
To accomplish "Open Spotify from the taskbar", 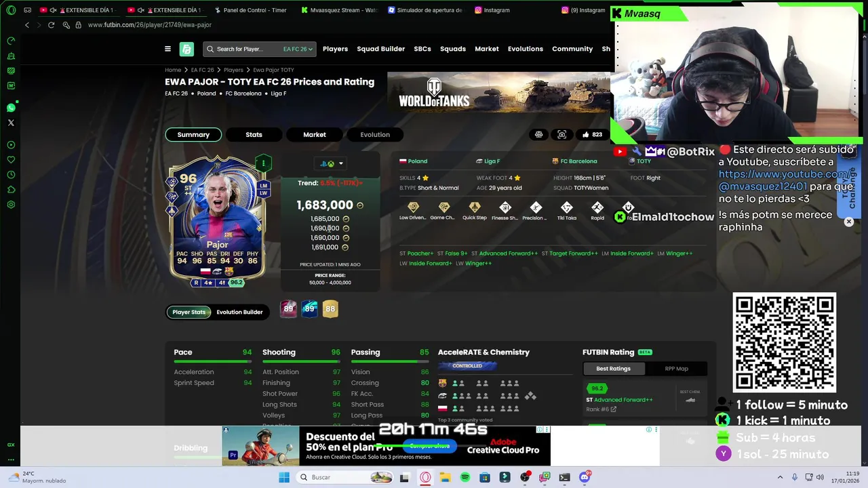I will [x=465, y=477].
